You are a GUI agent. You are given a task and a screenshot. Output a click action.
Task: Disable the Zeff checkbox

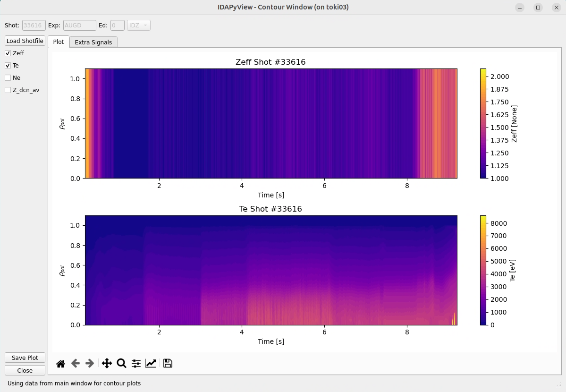point(8,53)
